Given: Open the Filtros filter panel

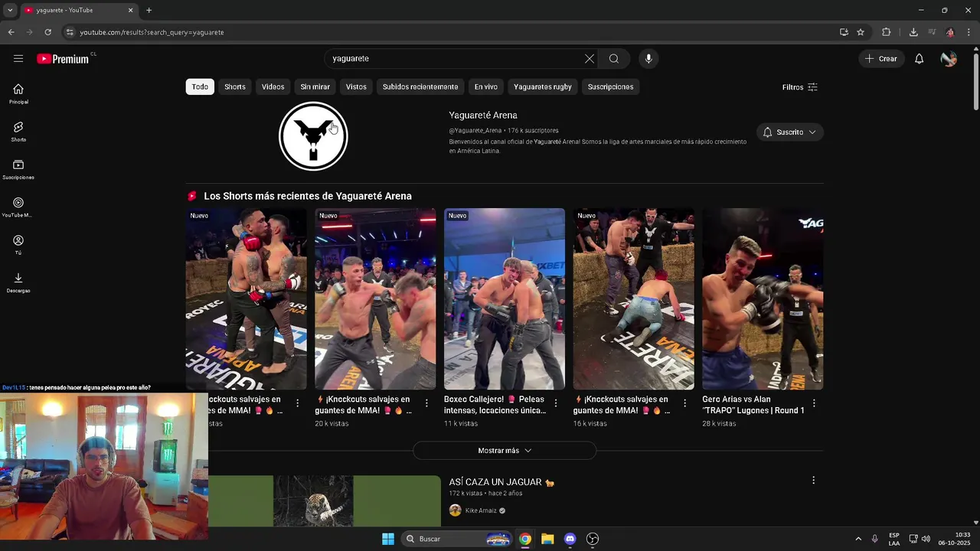Looking at the screenshot, I should (x=800, y=87).
